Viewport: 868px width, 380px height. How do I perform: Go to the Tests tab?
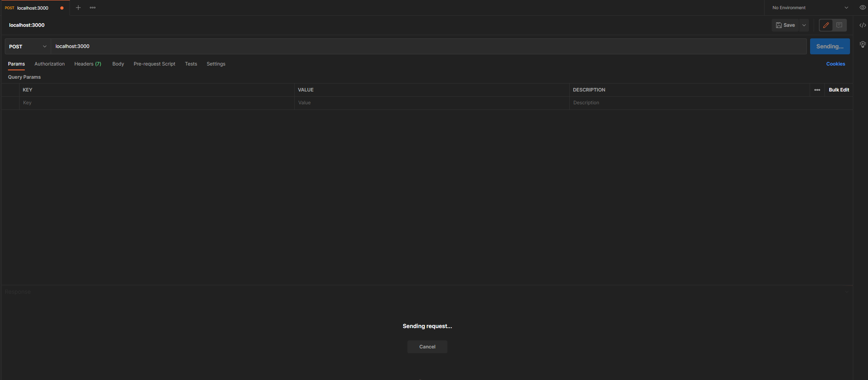pyautogui.click(x=191, y=64)
